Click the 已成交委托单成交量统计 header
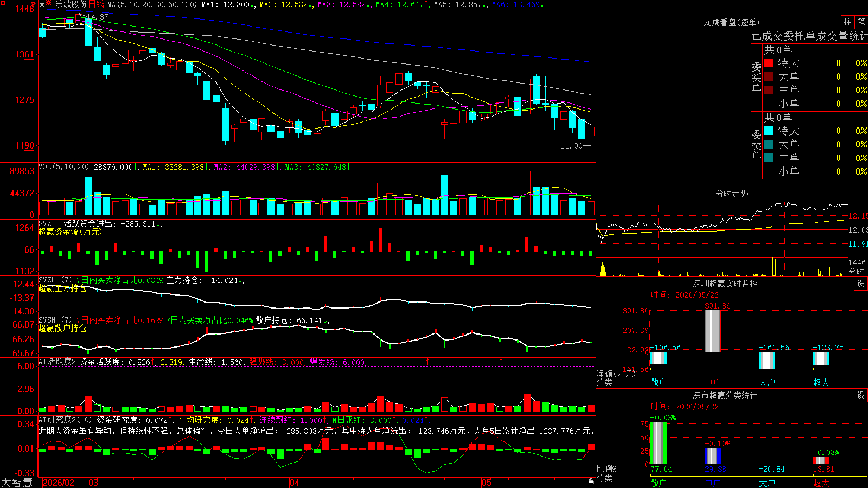 tap(809, 36)
